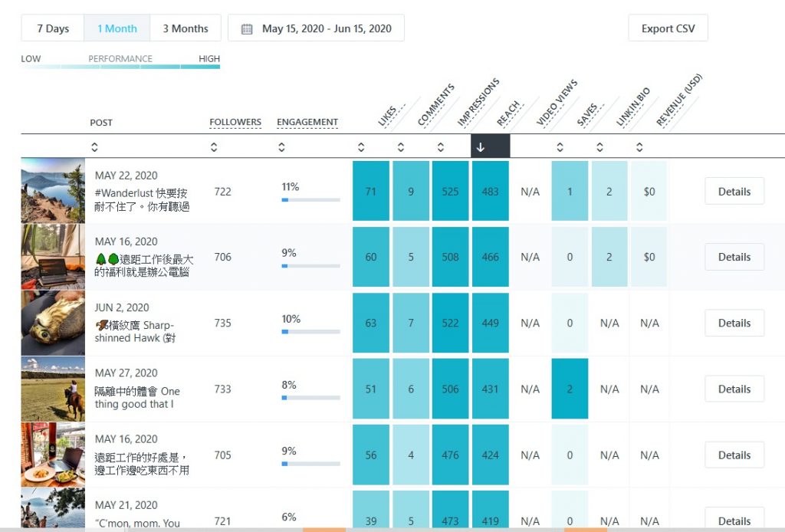The height and width of the screenshot is (532, 785).
Task: Click the Post column sort control
Action: click(x=95, y=146)
